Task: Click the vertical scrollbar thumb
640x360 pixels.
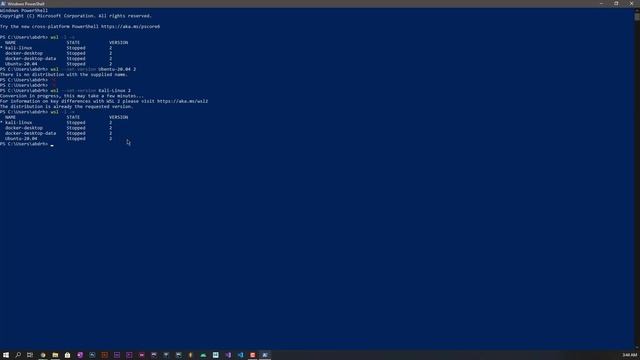Action: 637,17
